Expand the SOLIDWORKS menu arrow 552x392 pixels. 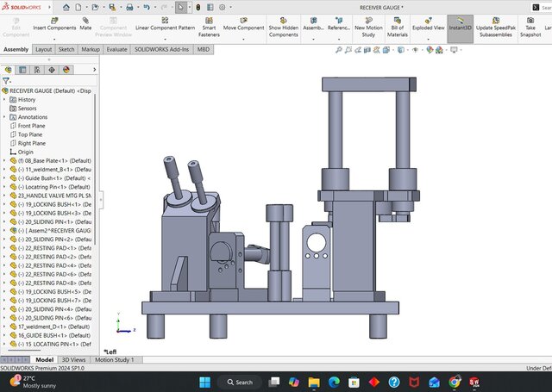49,7
